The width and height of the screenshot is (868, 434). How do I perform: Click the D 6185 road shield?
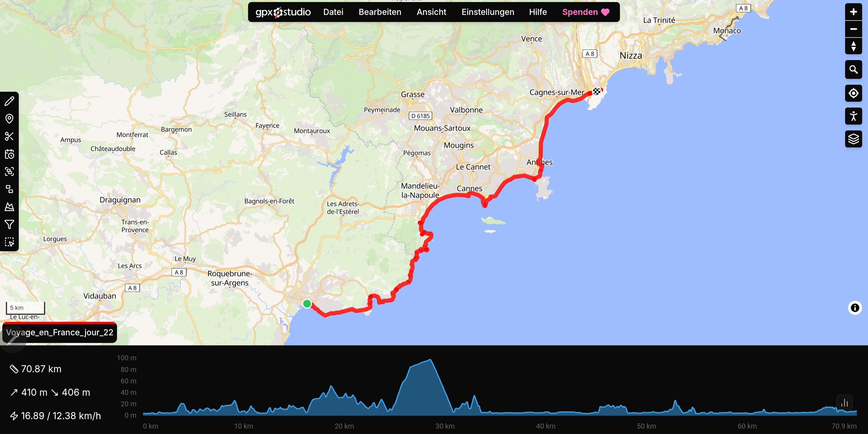(420, 116)
